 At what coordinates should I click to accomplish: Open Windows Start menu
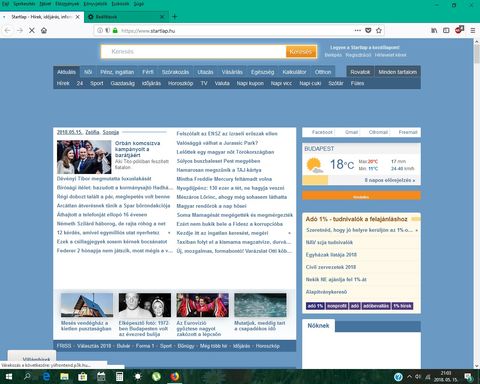pyautogui.click(x=9, y=377)
